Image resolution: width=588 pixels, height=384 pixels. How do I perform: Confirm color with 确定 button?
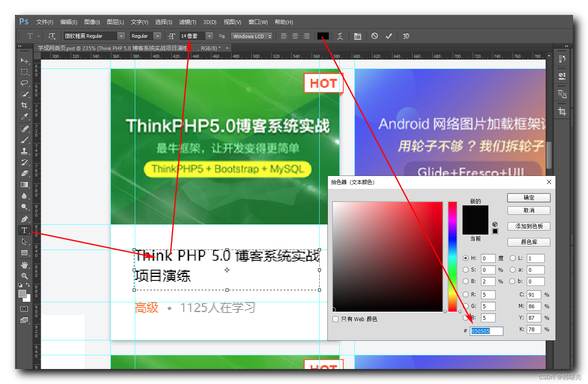click(x=529, y=198)
